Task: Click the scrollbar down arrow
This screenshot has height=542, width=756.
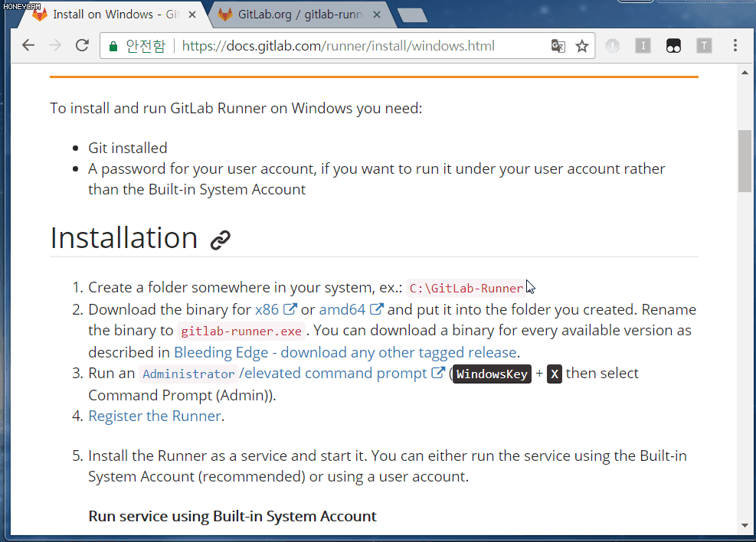Action: point(745,525)
